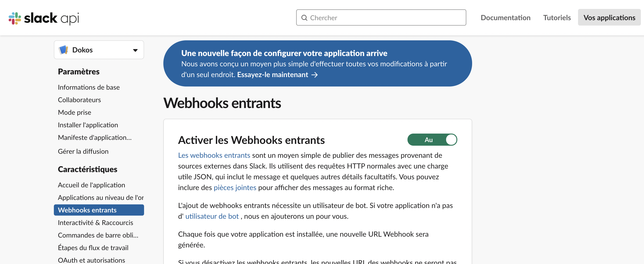Image resolution: width=644 pixels, height=264 pixels.
Task: Open Informations de base in the sidebar
Action: 89,87
